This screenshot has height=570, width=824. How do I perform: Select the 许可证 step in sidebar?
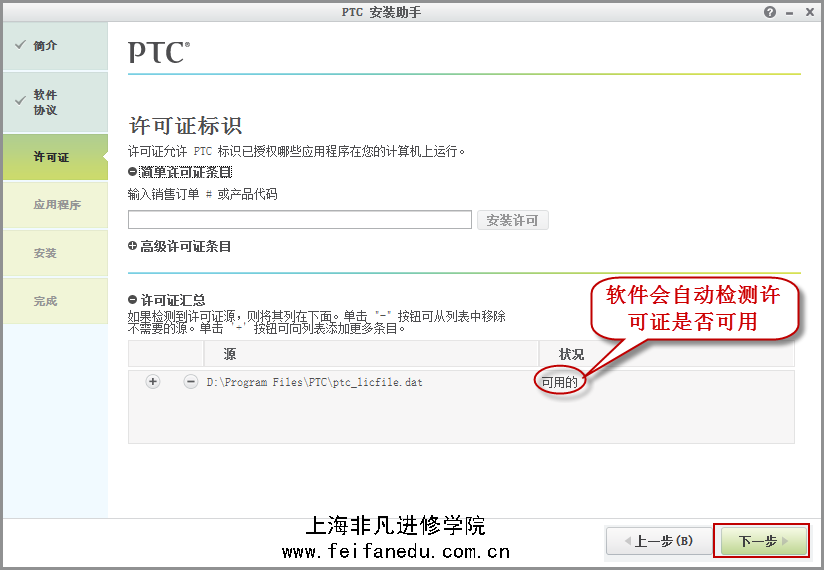[x=55, y=157]
